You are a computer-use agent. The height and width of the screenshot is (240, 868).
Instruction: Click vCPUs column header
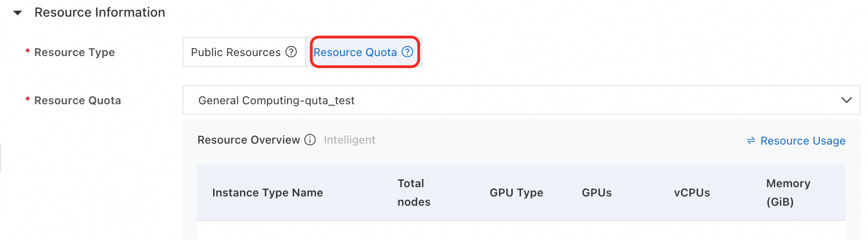(692, 193)
